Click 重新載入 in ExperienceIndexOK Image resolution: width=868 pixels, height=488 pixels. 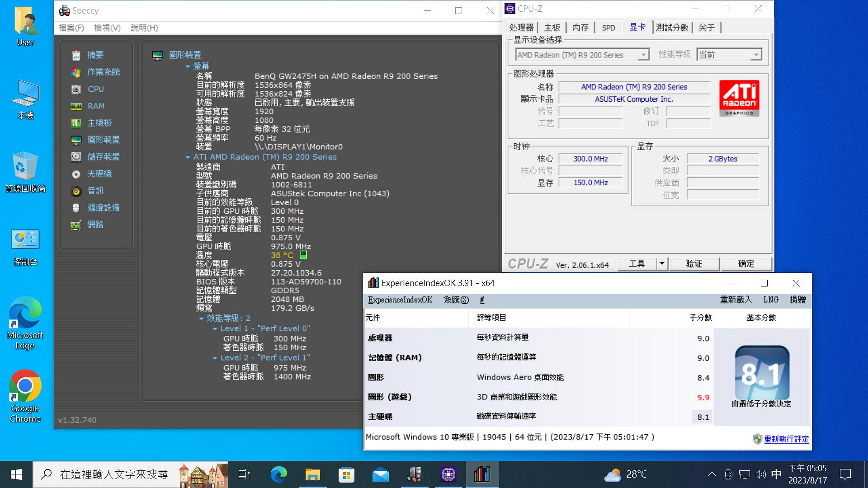(736, 300)
